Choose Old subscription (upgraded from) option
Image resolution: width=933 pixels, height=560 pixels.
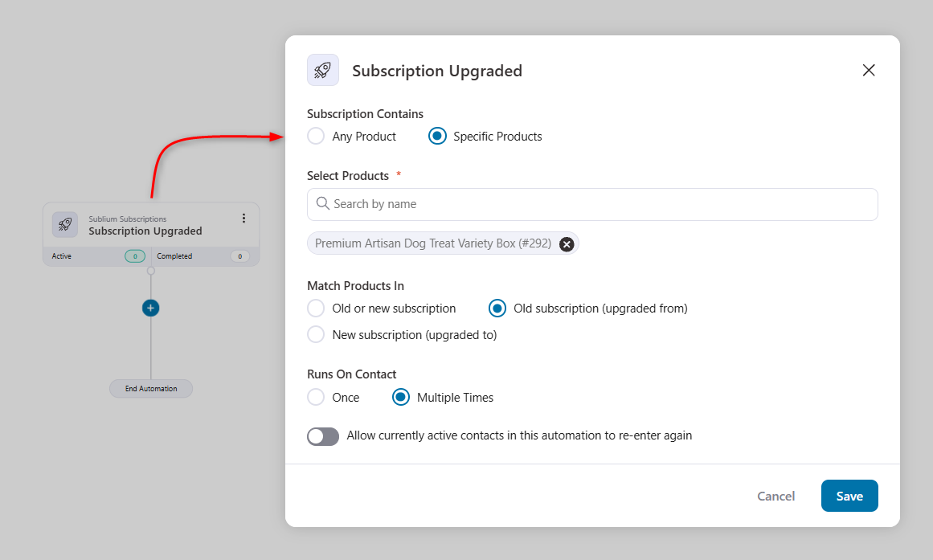(x=497, y=309)
